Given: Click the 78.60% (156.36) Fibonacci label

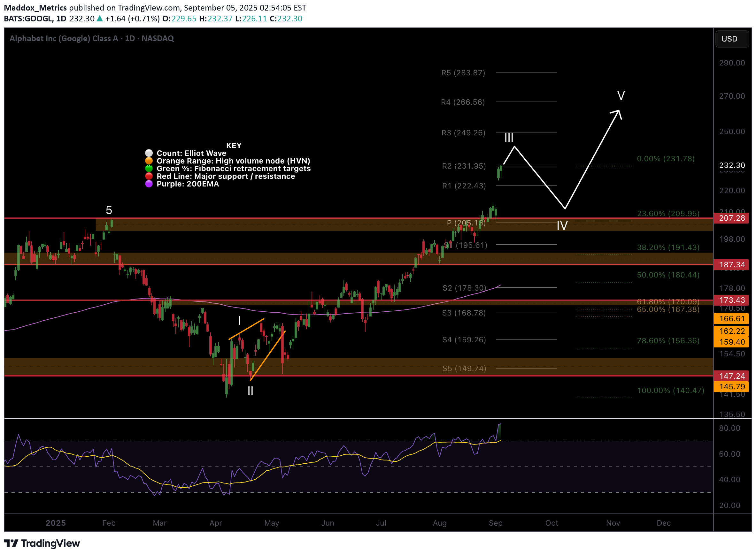Looking at the screenshot, I should (668, 341).
